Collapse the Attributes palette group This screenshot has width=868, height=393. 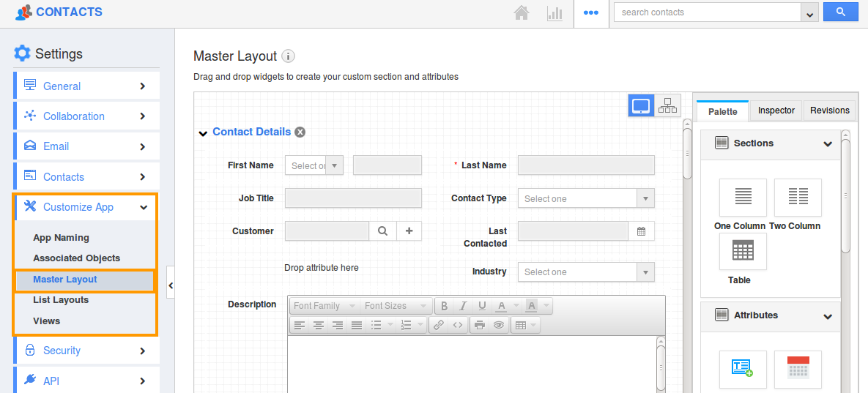pos(828,316)
